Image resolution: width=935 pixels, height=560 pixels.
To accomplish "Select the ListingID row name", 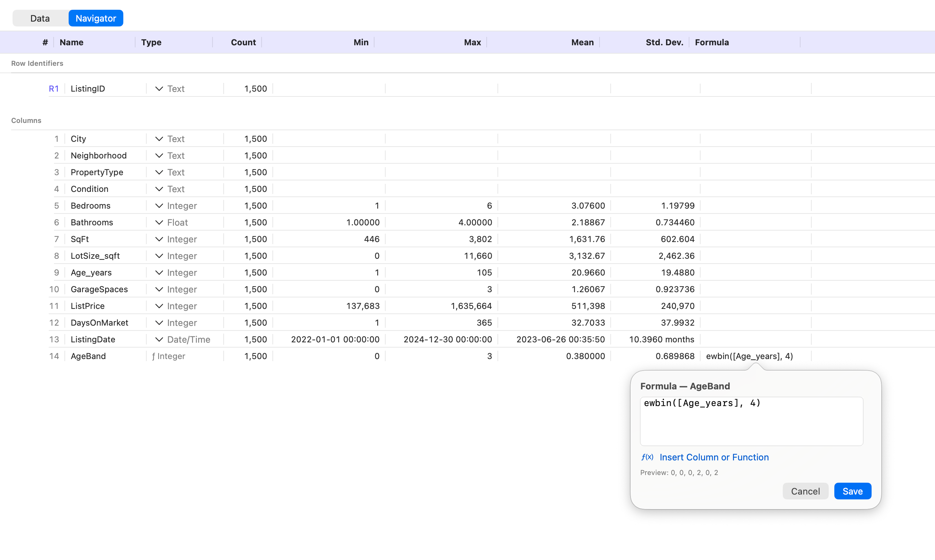I will click(87, 89).
